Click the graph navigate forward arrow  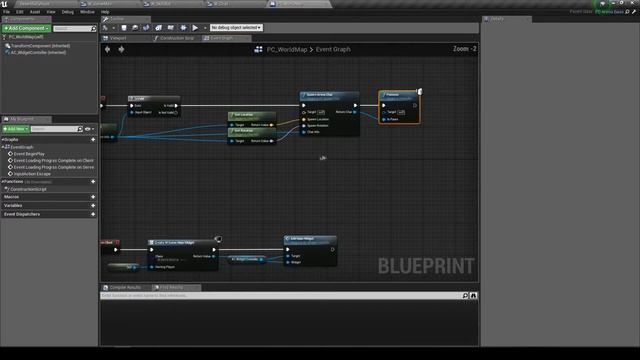121,49
